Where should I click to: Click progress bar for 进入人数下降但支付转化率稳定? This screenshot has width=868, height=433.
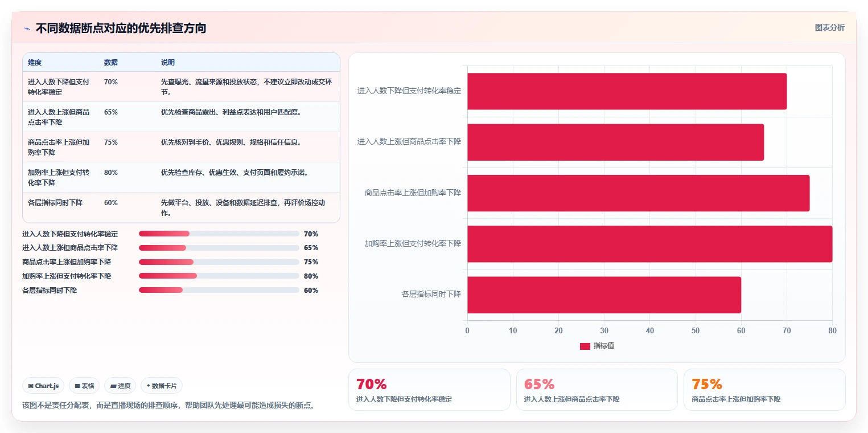coord(219,234)
